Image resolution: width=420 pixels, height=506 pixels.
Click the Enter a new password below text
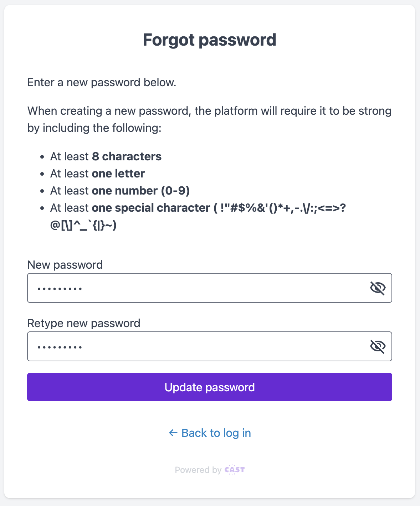tap(102, 82)
